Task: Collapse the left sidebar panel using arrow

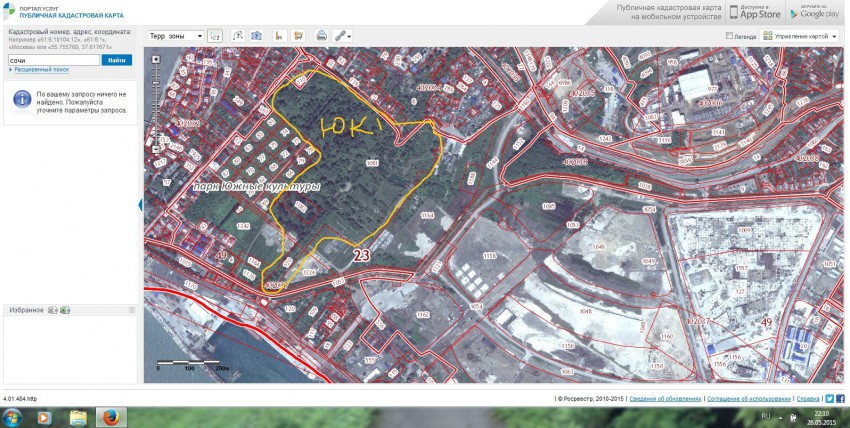Action: tap(140, 204)
